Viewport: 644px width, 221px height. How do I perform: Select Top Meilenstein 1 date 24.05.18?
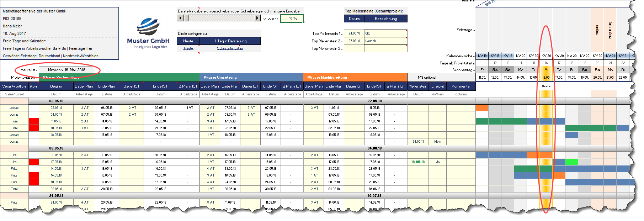tap(354, 33)
